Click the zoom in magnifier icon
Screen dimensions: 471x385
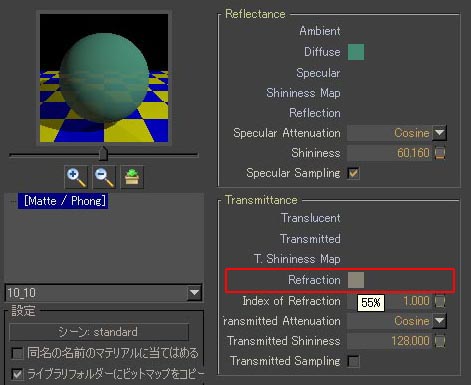(x=76, y=177)
